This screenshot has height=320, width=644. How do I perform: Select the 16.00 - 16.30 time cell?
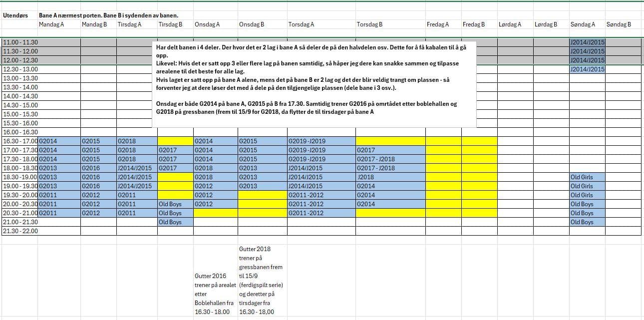pos(20,132)
